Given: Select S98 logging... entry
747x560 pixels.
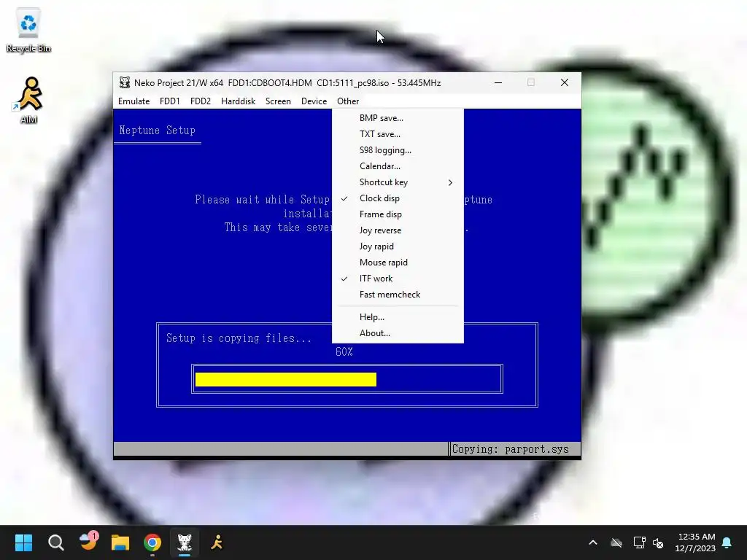Looking at the screenshot, I should tap(398, 150).
